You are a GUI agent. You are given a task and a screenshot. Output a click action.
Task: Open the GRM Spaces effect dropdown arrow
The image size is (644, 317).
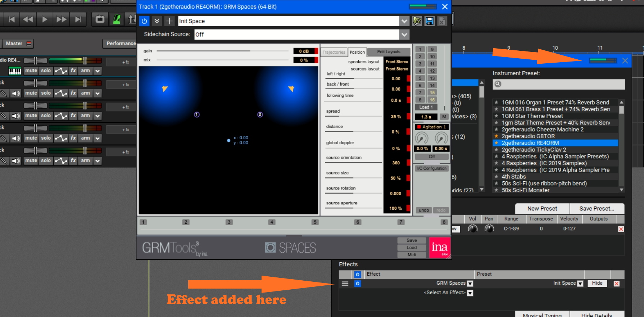click(470, 284)
